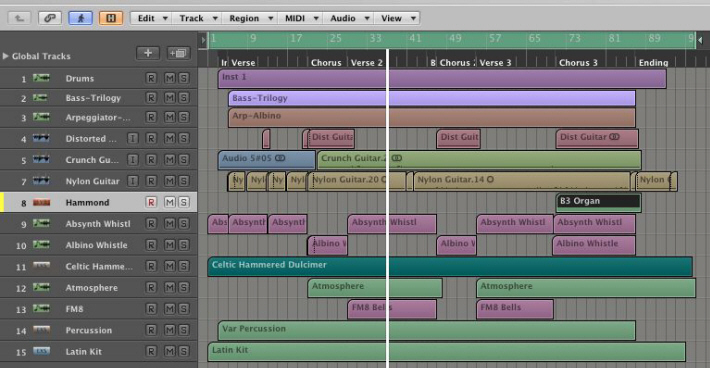
Task: Select the Atmosphere track icon
Action: point(41,287)
